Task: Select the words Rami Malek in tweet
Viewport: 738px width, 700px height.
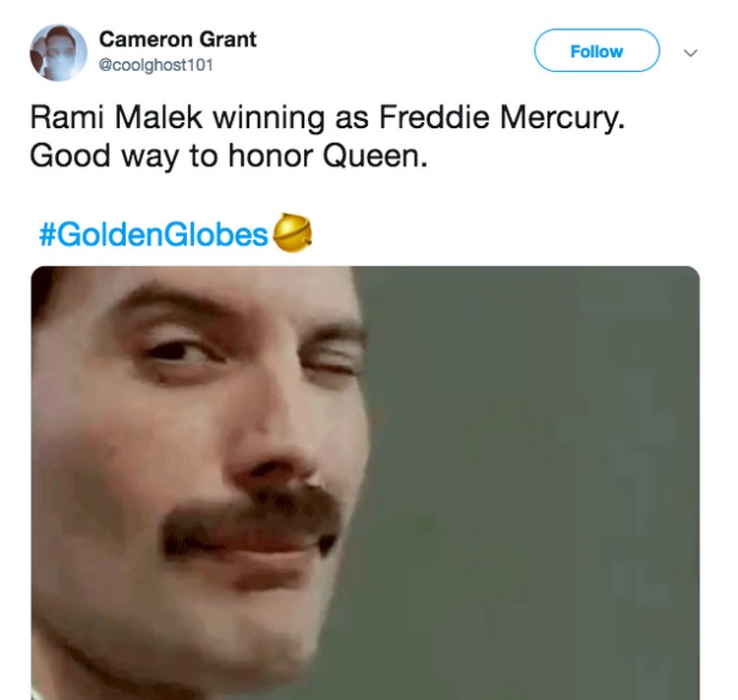Action: point(116,117)
